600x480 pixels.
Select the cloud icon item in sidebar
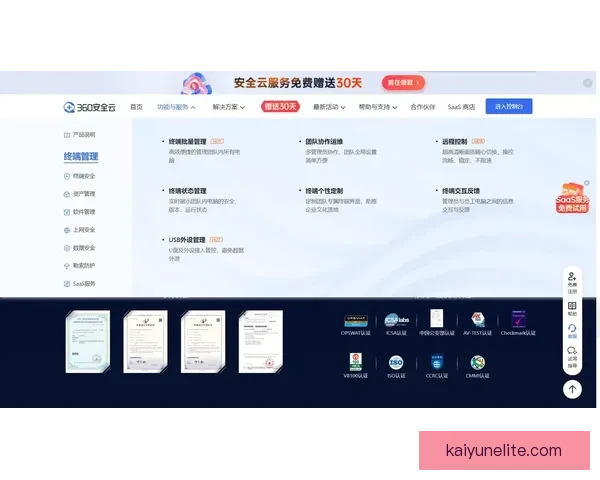point(80,266)
